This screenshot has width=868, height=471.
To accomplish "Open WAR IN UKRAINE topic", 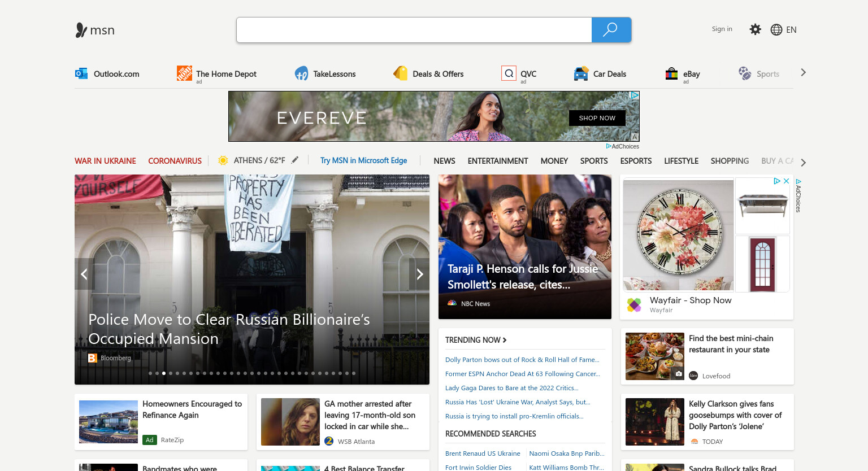I will 105,161.
